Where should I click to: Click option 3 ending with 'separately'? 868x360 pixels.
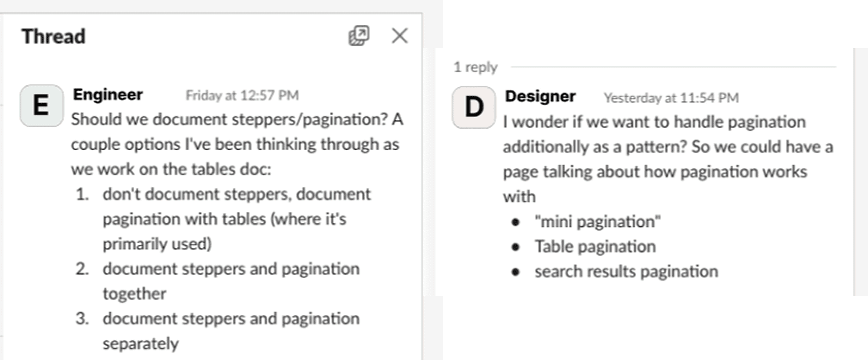point(231,319)
